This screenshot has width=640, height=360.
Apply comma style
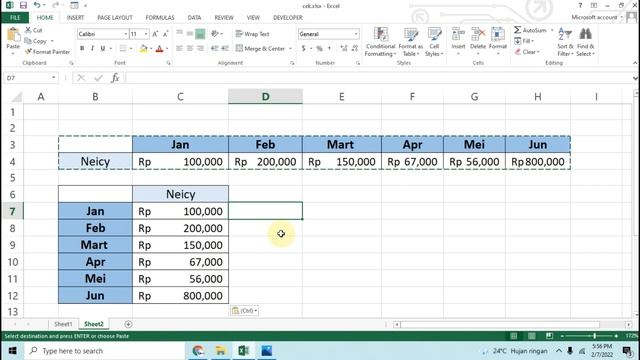coord(329,49)
